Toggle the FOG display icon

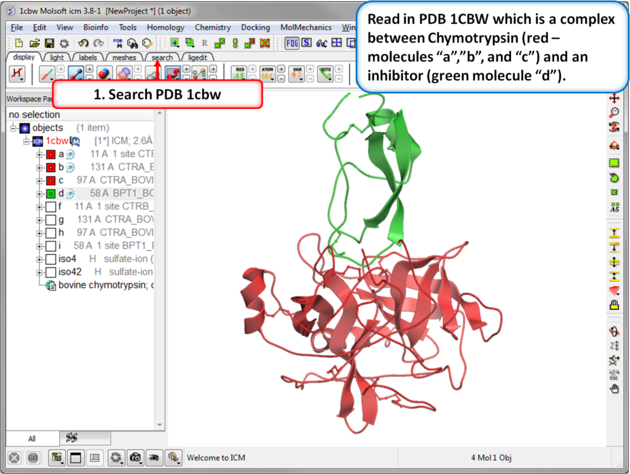point(292,43)
